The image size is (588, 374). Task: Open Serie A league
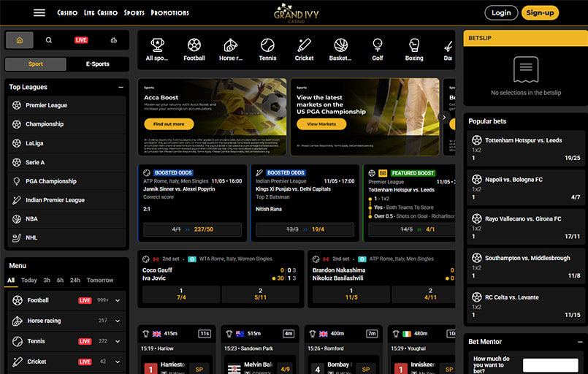[x=66, y=162]
